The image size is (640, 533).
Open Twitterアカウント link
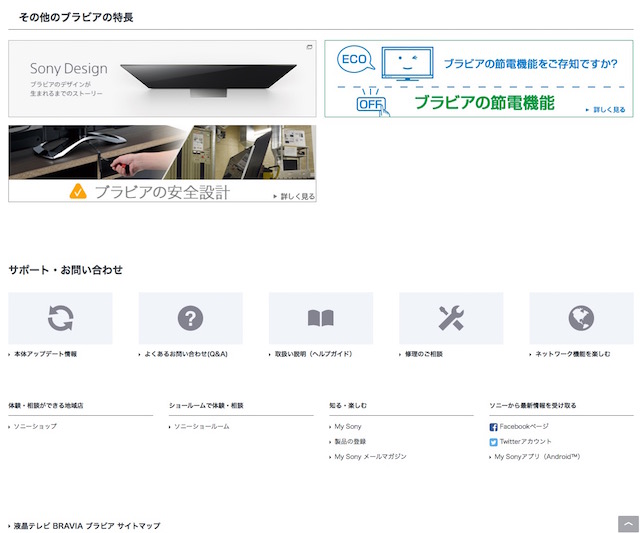[525, 441]
